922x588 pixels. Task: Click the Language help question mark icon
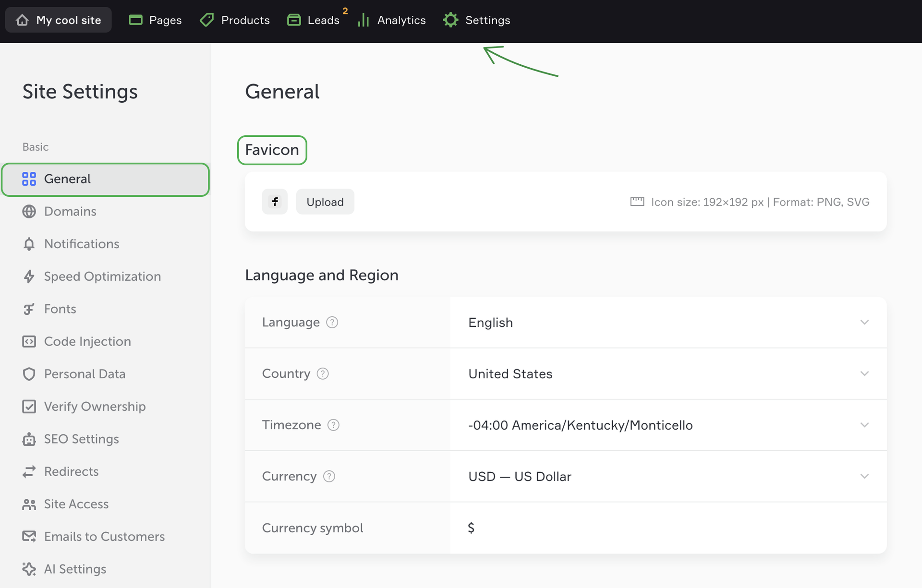tap(332, 322)
